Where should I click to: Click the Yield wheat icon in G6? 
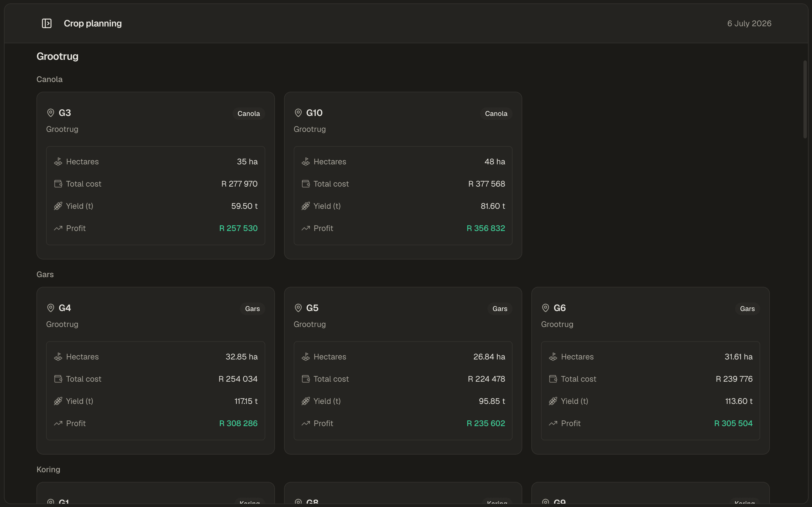pos(553,401)
